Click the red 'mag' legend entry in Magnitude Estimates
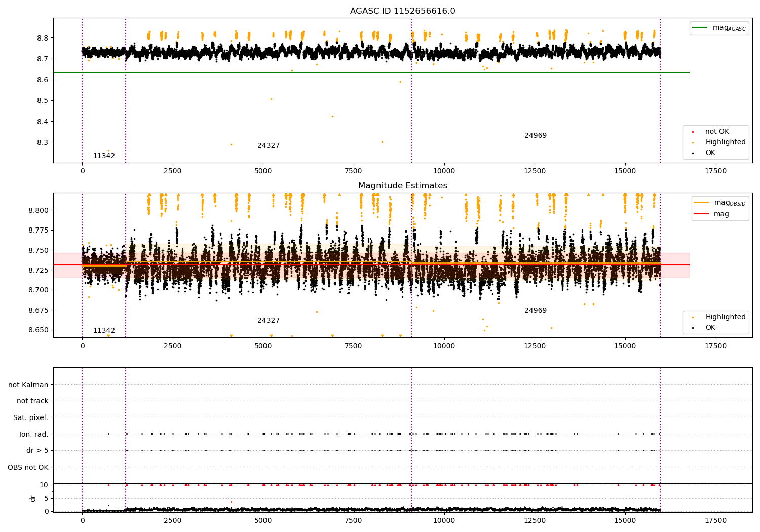760x532 pixels. [x=721, y=214]
